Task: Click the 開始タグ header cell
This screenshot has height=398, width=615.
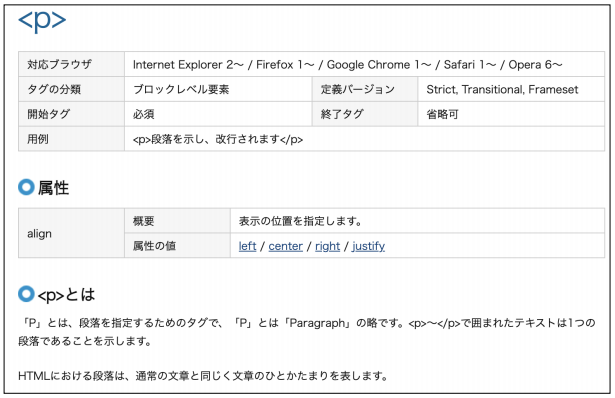Action: (x=71, y=114)
